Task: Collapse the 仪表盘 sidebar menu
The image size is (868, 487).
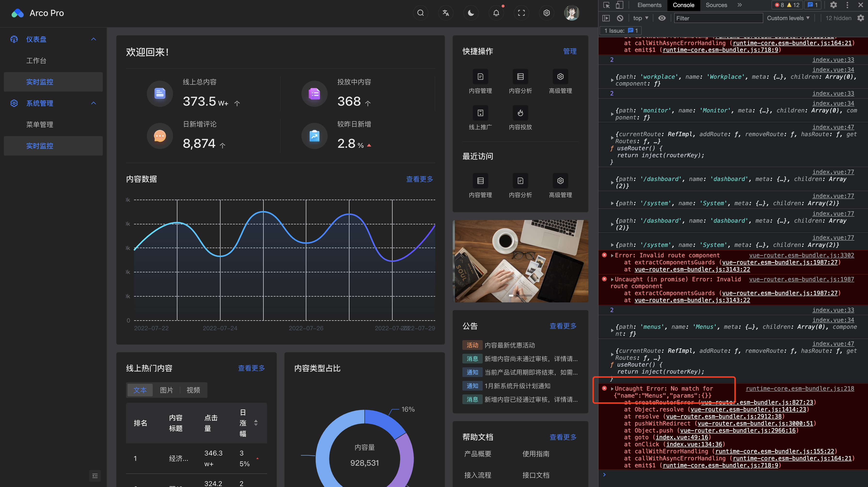Action: point(94,39)
